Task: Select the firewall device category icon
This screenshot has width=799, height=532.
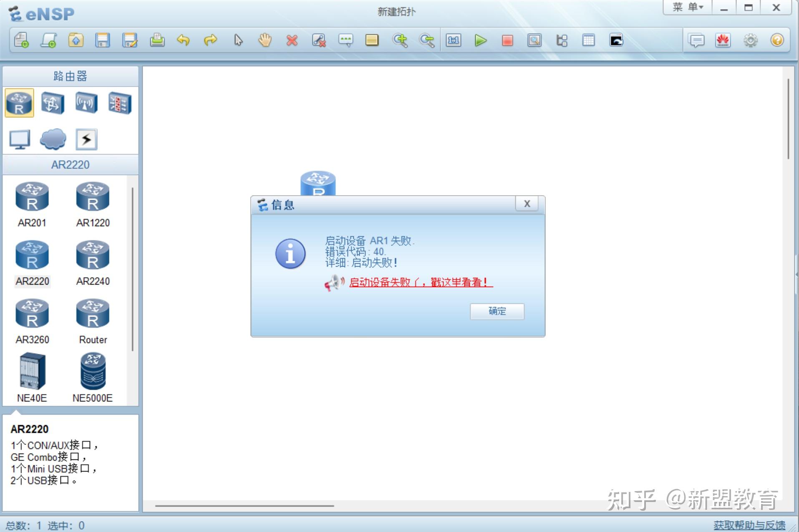Action: [119, 103]
